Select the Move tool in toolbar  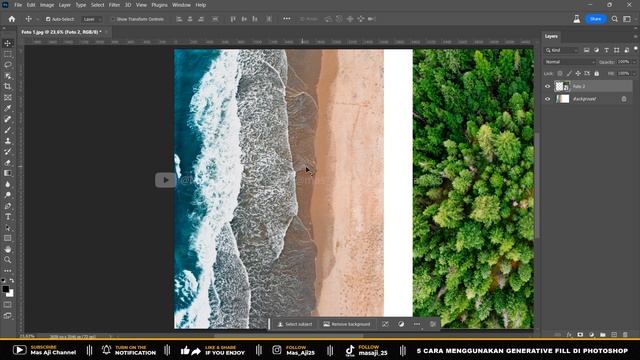(8, 43)
